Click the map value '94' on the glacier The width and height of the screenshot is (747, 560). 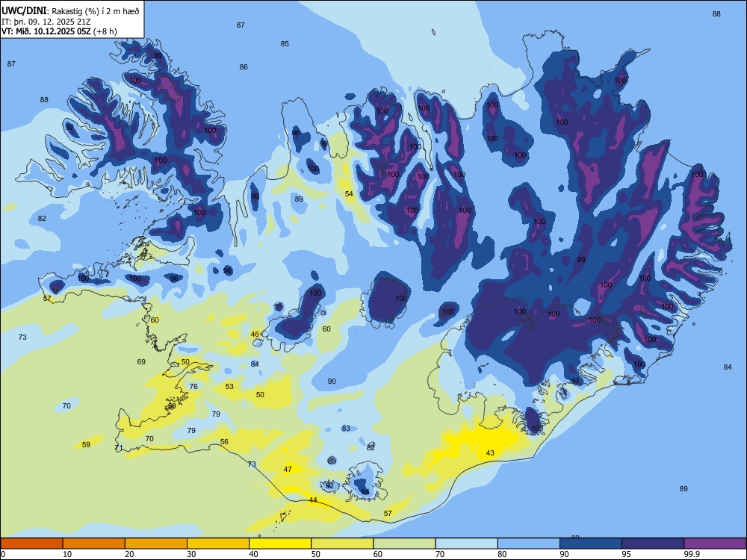[x=365, y=492]
